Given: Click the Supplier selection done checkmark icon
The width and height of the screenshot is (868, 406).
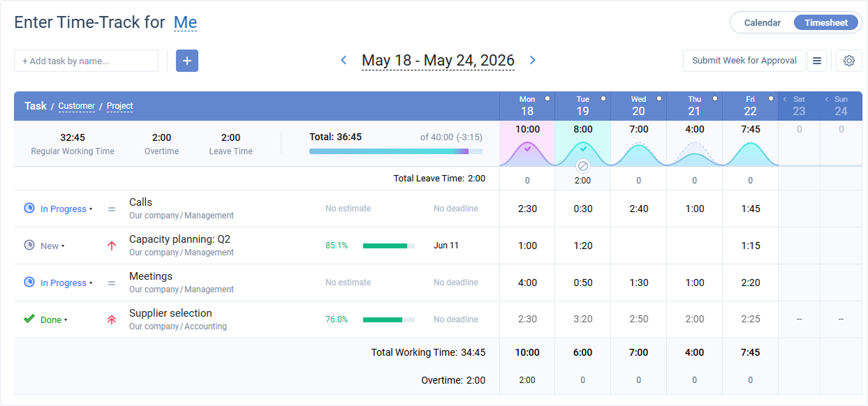Looking at the screenshot, I should pos(29,319).
